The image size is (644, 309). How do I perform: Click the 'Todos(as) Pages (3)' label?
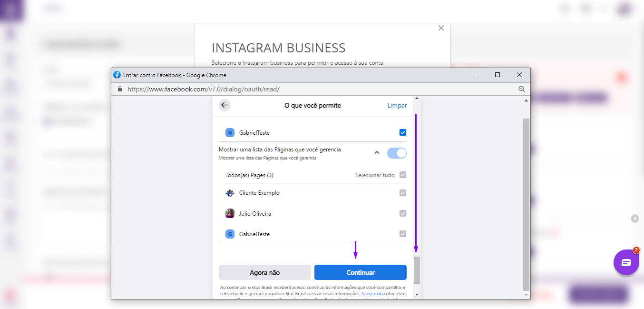click(249, 175)
